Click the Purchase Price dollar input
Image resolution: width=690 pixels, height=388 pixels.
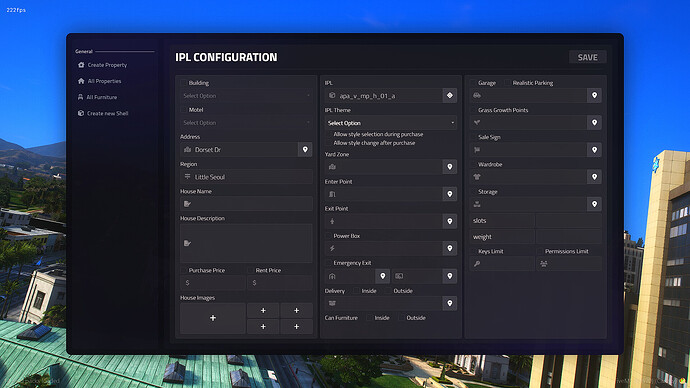pyautogui.click(x=213, y=283)
